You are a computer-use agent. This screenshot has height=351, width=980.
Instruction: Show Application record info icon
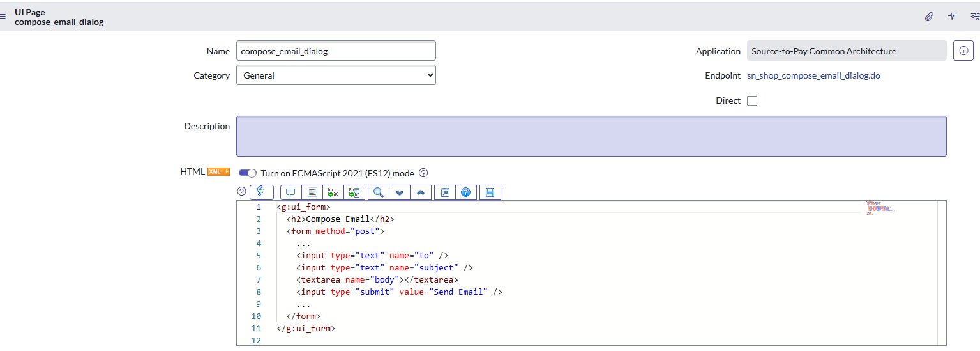pyautogui.click(x=963, y=51)
